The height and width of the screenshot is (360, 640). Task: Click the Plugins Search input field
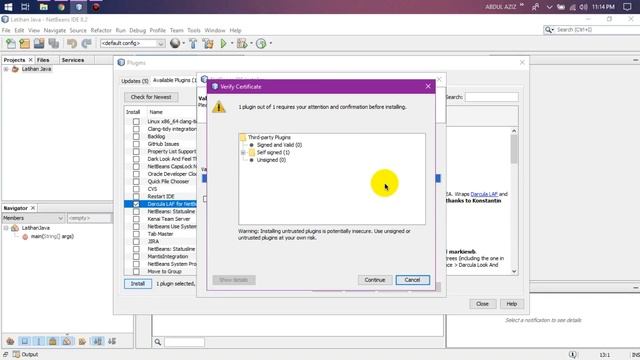coord(491,97)
